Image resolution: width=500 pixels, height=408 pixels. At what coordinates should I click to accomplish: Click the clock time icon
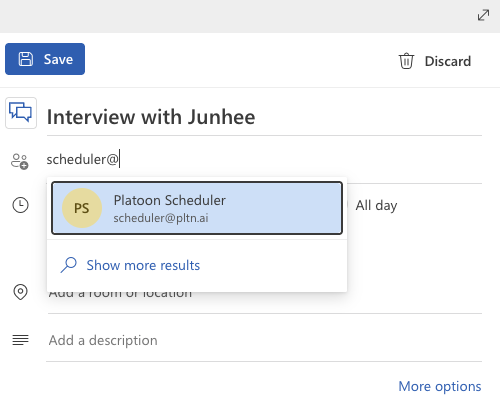coord(20,205)
